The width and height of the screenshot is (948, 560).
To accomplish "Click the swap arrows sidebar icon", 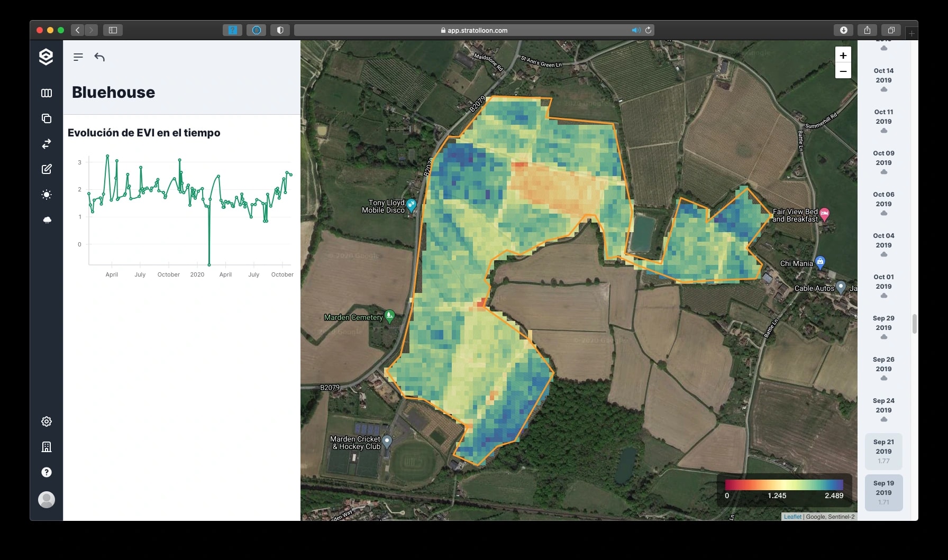I will [x=47, y=144].
